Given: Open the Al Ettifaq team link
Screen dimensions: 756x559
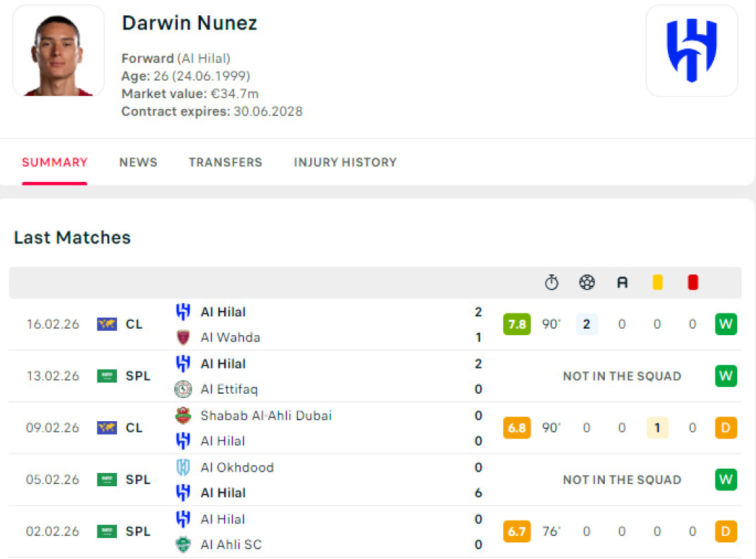Looking at the screenshot, I should (229, 390).
